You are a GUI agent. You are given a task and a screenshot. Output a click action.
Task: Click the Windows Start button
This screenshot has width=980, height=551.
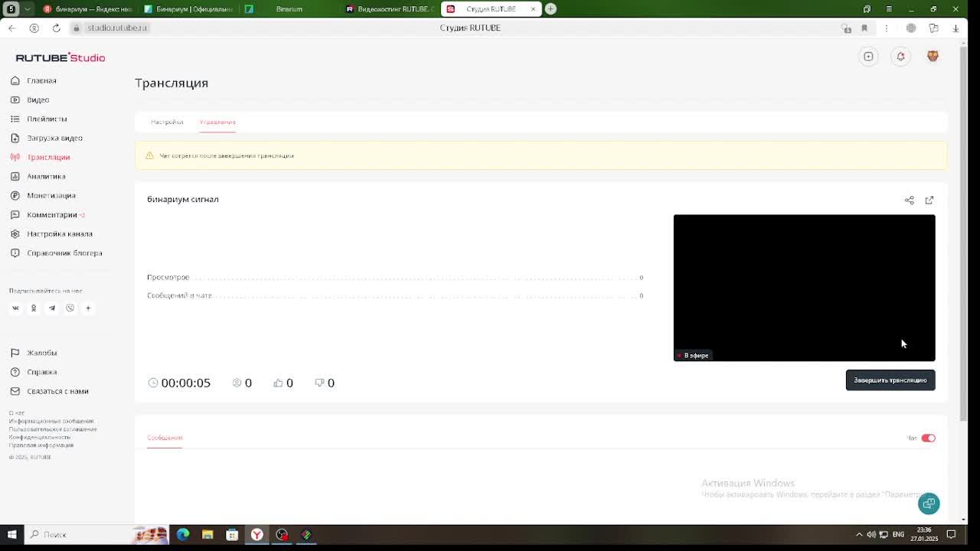[x=11, y=534]
